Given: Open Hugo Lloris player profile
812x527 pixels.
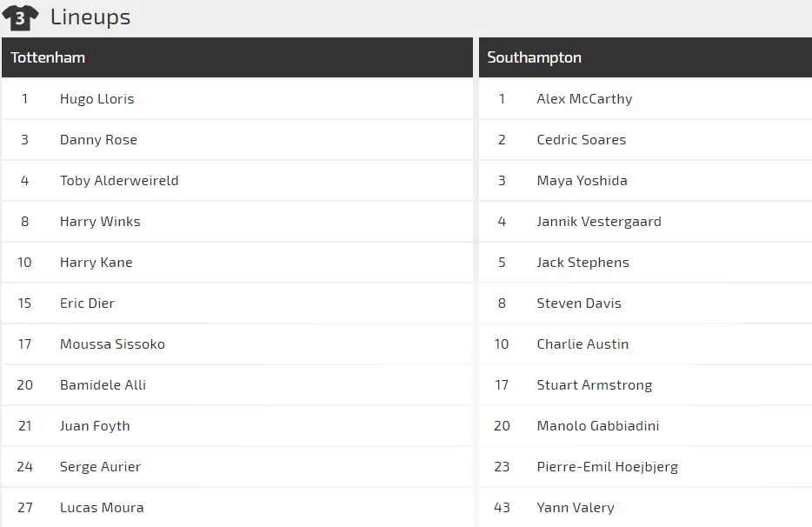Looking at the screenshot, I should (x=98, y=98).
